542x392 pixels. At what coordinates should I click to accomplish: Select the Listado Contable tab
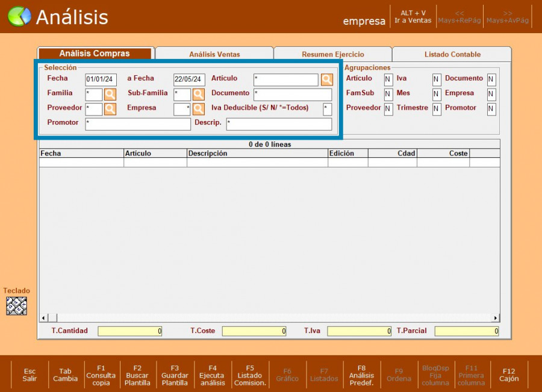[452, 54]
